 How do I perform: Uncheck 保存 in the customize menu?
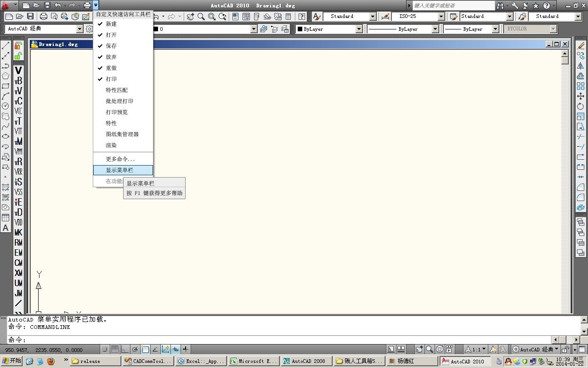point(111,46)
